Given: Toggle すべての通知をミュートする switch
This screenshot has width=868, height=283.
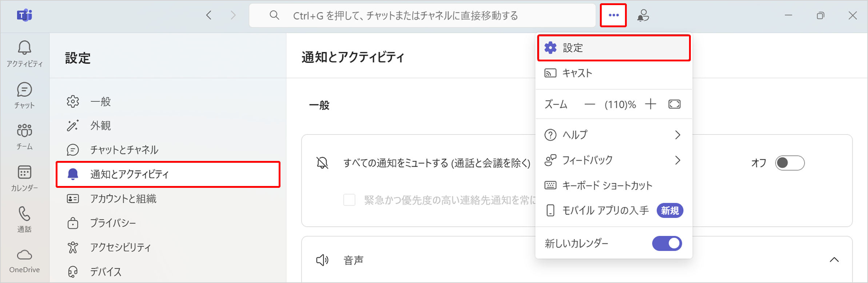Looking at the screenshot, I should (x=789, y=163).
